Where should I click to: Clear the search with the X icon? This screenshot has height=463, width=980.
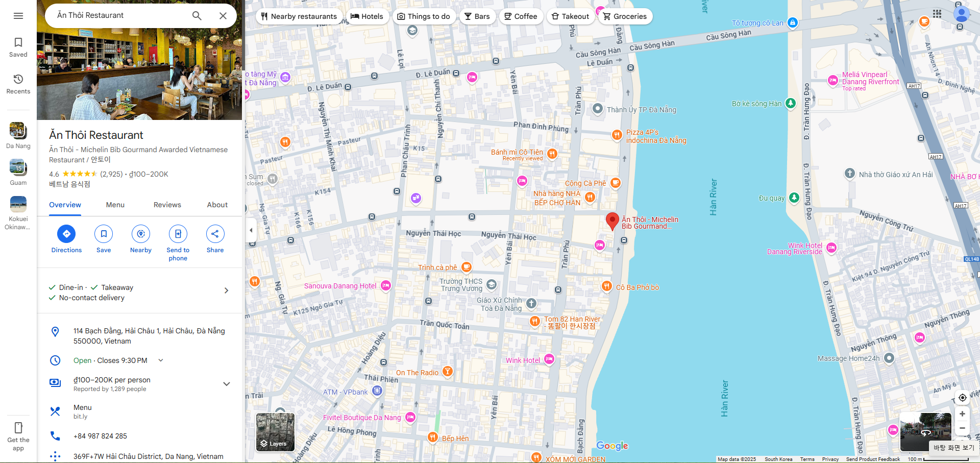(x=223, y=16)
